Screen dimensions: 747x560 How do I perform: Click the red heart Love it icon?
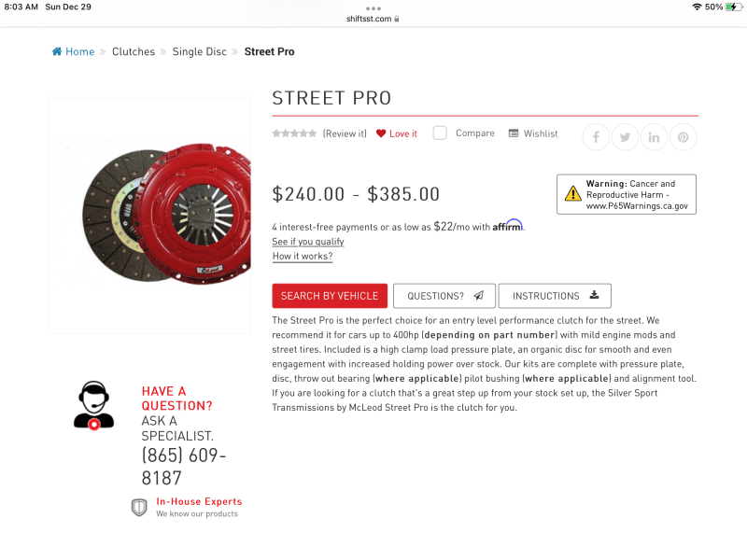pos(381,133)
